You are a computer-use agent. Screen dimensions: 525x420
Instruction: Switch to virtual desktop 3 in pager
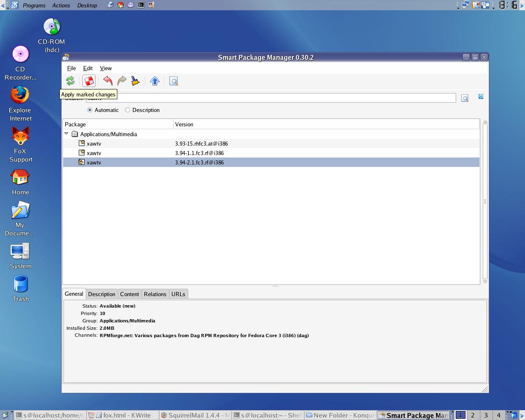point(486,415)
